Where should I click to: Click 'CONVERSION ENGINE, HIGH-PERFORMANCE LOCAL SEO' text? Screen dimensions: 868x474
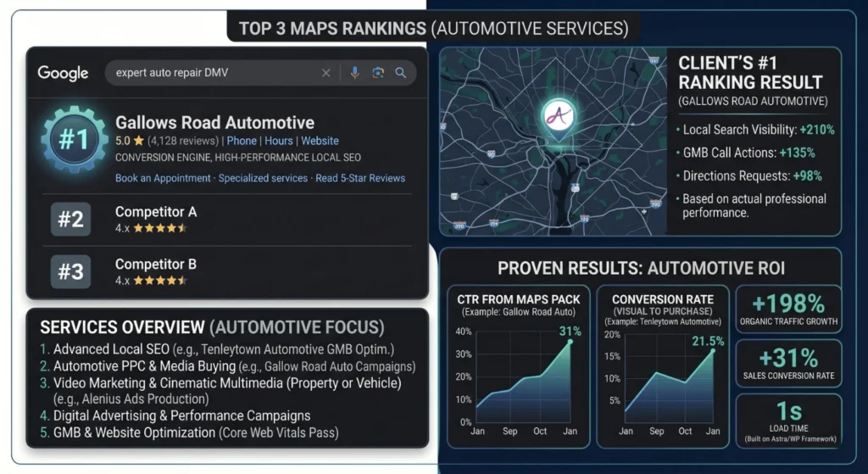[x=238, y=158]
